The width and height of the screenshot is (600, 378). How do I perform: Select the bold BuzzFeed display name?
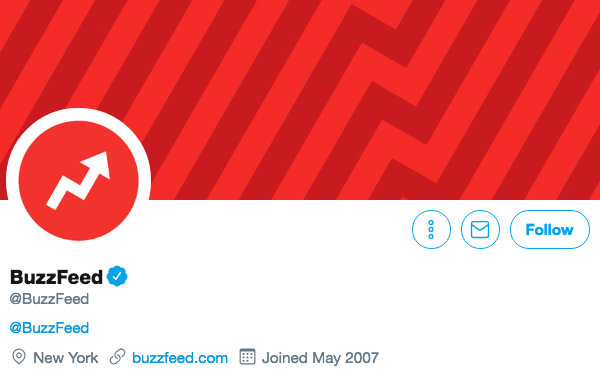56,277
